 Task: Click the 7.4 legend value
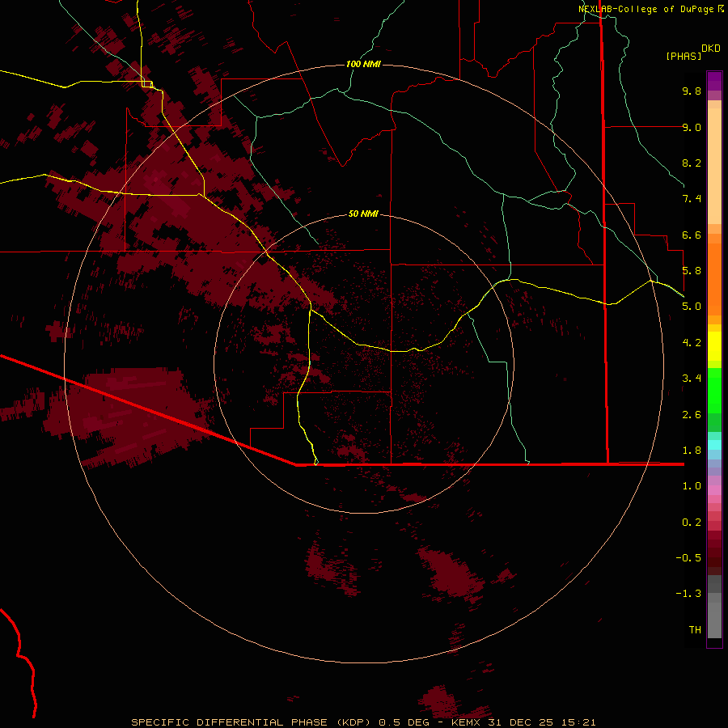[x=692, y=199]
